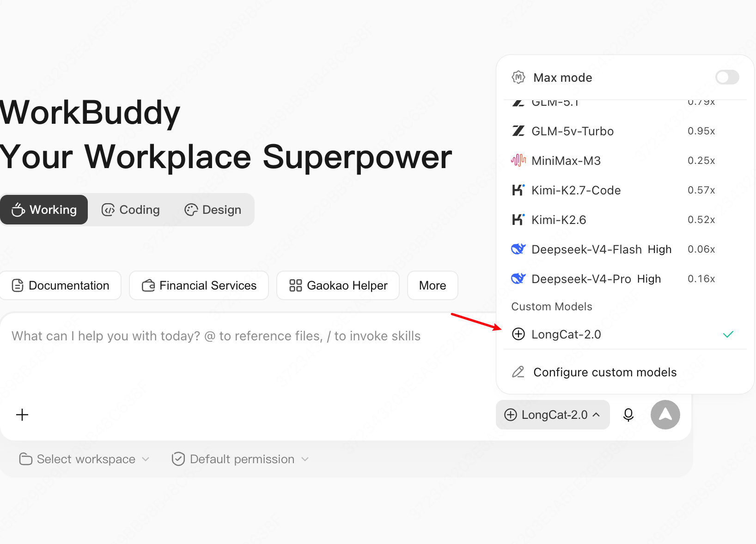This screenshot has height=544, width=756.
Task: Click the Max mode badge icon
Action: coord(518,77)
